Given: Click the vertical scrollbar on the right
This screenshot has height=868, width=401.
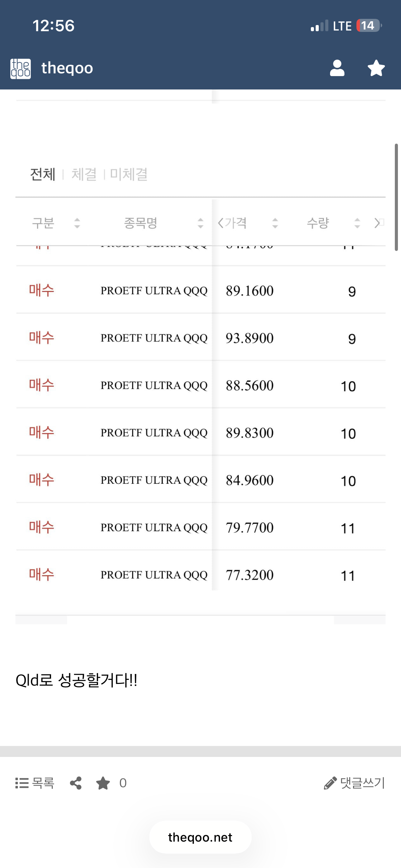Looking at the screenshot, I should pos(396,197).
